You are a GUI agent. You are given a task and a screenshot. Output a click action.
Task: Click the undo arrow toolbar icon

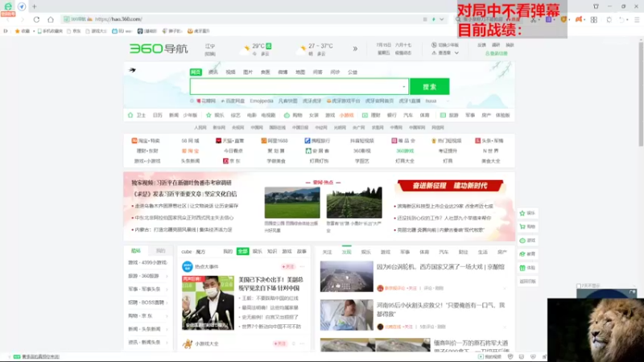(x=621, y=19)
